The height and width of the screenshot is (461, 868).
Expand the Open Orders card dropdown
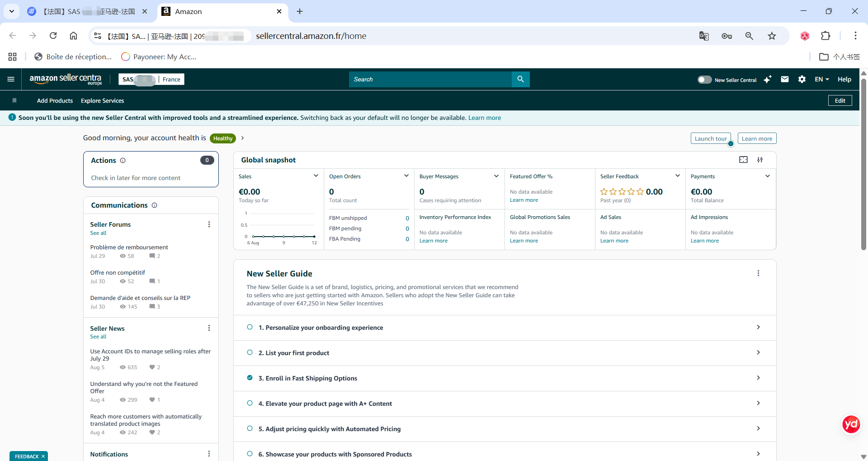click(x=406, y=176)
